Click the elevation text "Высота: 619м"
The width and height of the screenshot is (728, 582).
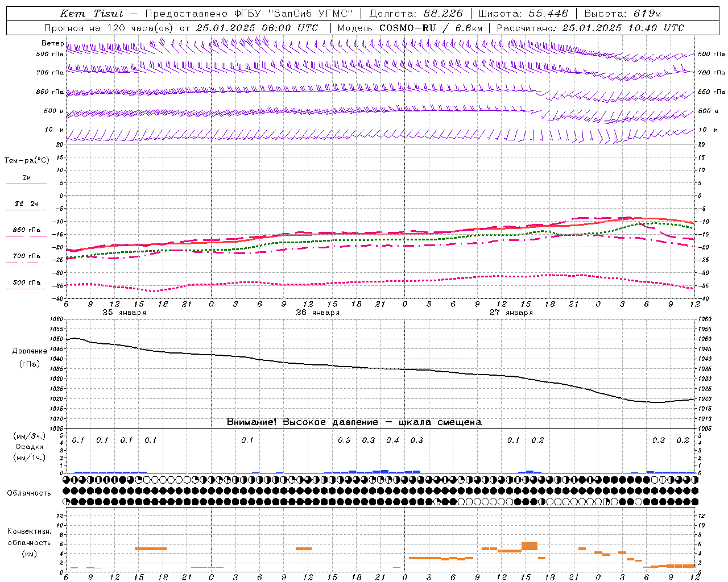[x=623, y=14]
